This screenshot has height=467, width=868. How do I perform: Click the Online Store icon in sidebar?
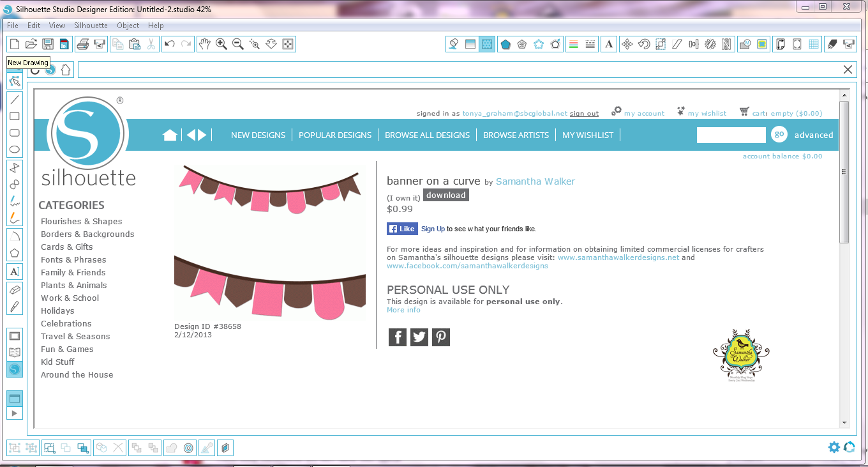click(15, 369)
